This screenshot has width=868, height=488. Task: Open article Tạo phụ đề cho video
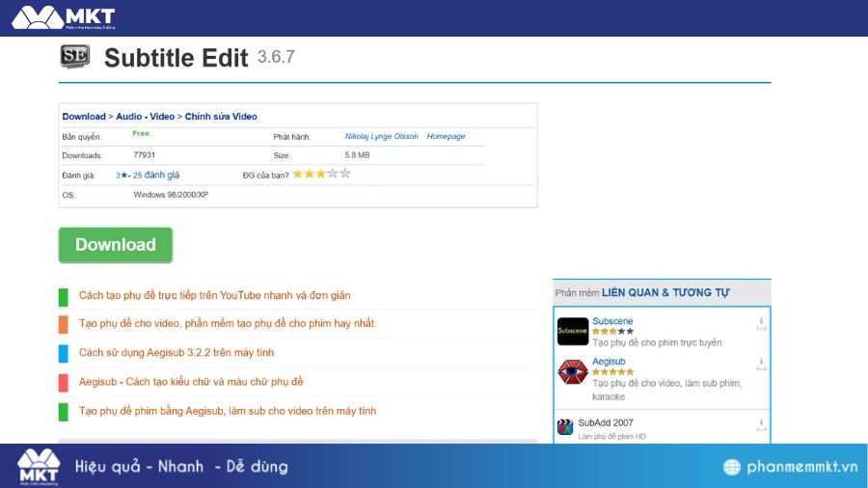pos(227,323)
